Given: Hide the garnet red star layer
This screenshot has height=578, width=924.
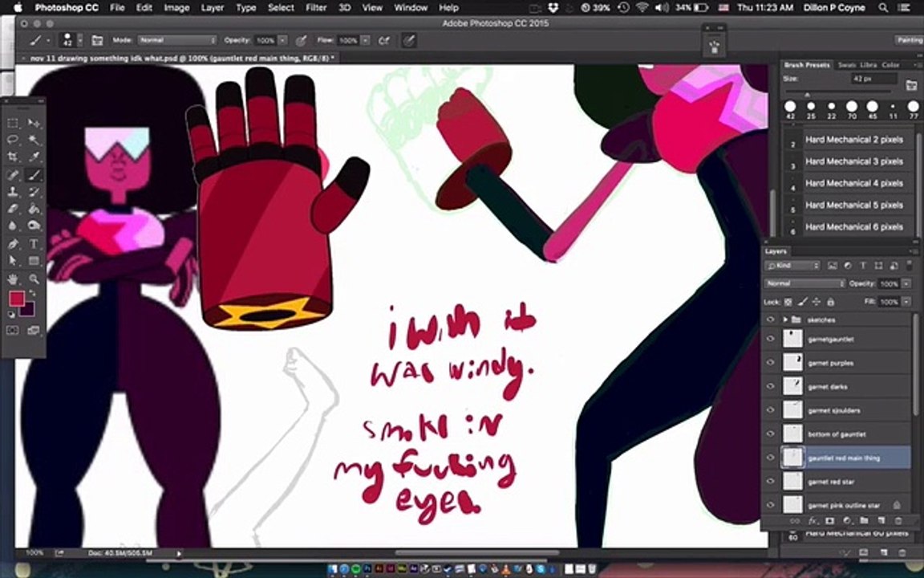Looking at the screenshot, I should [x=770, y=482].
